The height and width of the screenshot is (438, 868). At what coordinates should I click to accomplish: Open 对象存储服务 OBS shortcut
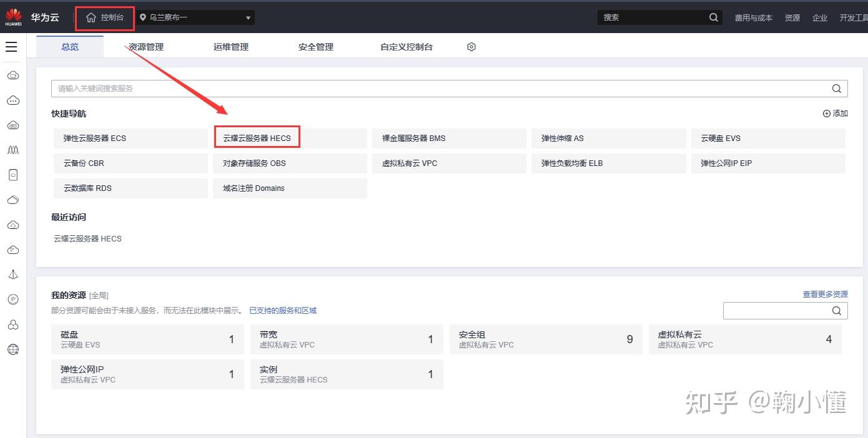290,163
